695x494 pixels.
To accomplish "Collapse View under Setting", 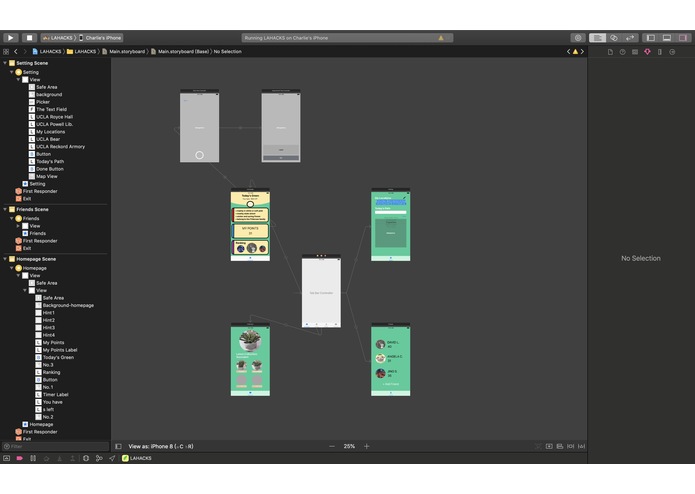I will tap(18, 79).
